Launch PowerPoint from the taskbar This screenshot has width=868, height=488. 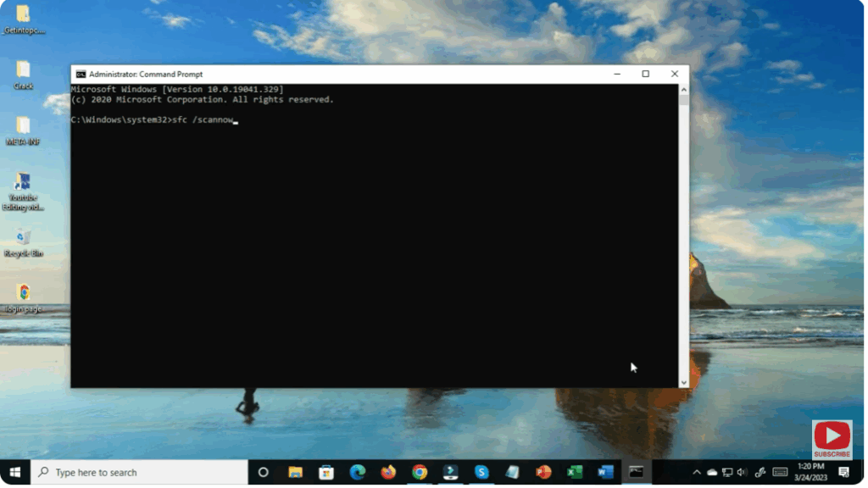point(543,472)
